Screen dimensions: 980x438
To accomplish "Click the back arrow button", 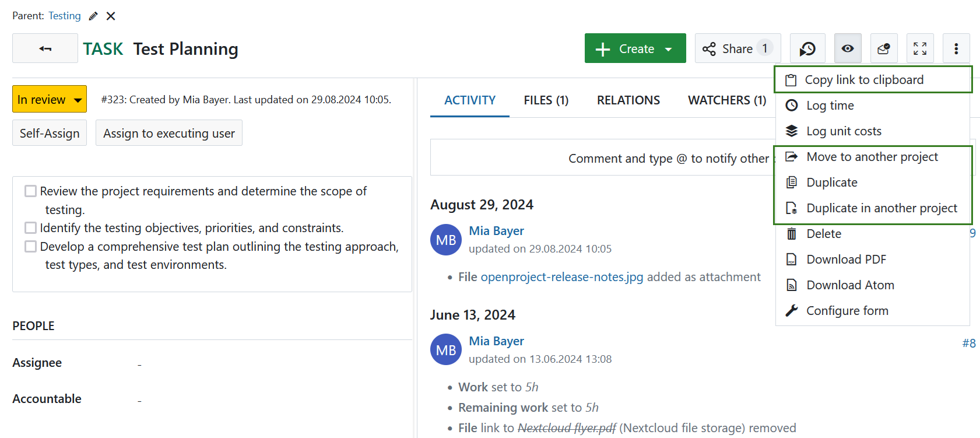I will click(x=45, y=48).
